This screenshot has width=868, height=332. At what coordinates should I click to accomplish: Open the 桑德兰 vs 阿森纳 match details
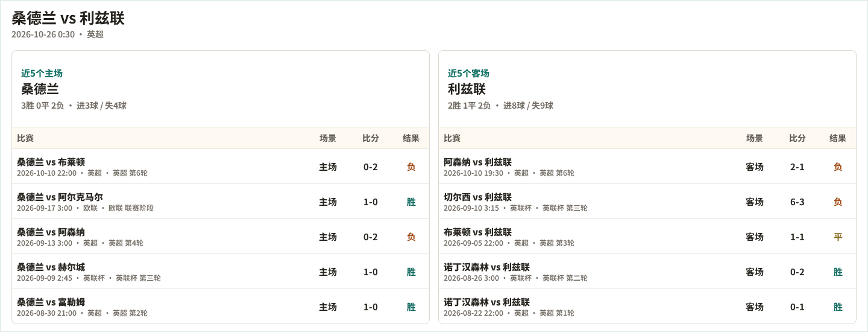click(x=221, y=237)
